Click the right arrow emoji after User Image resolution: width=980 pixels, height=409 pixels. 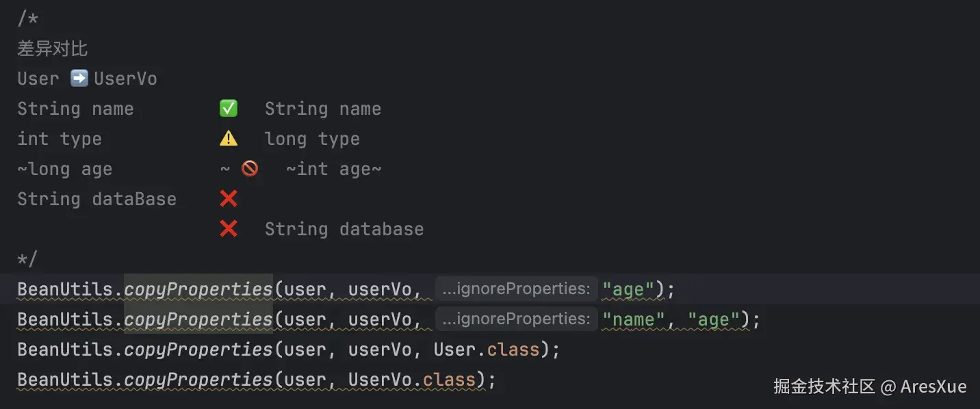[x=79, y=79]
